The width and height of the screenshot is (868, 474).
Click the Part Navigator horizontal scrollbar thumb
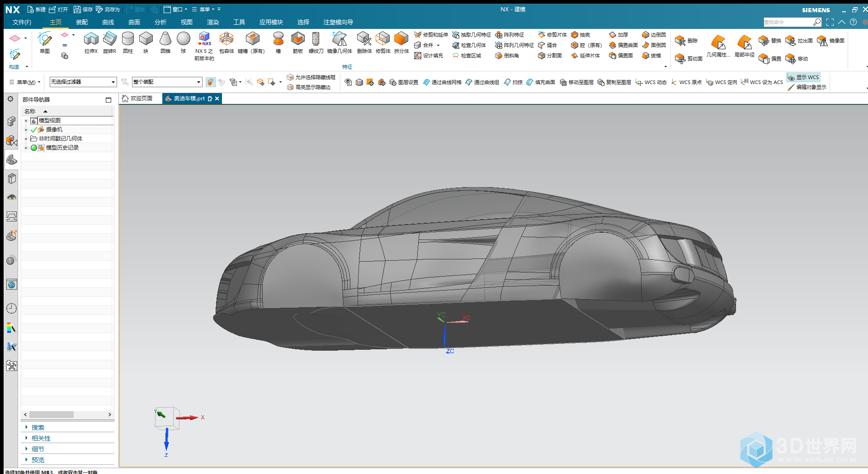[x=52, y=414]
